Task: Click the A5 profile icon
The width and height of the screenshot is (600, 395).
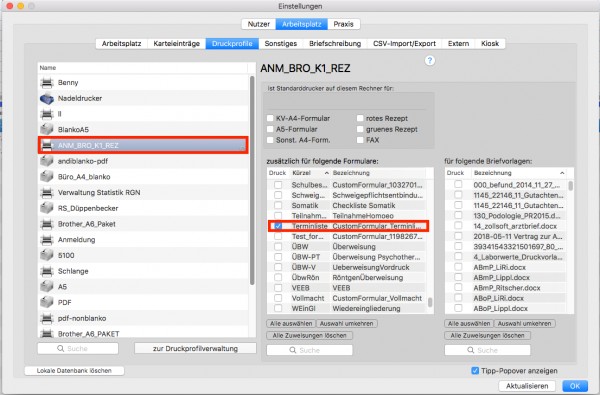Action: pyautogui.click(x=47, y=287)
